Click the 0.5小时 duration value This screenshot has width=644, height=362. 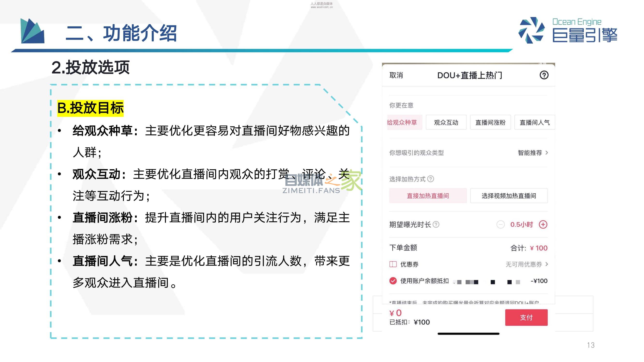(522, 224)
